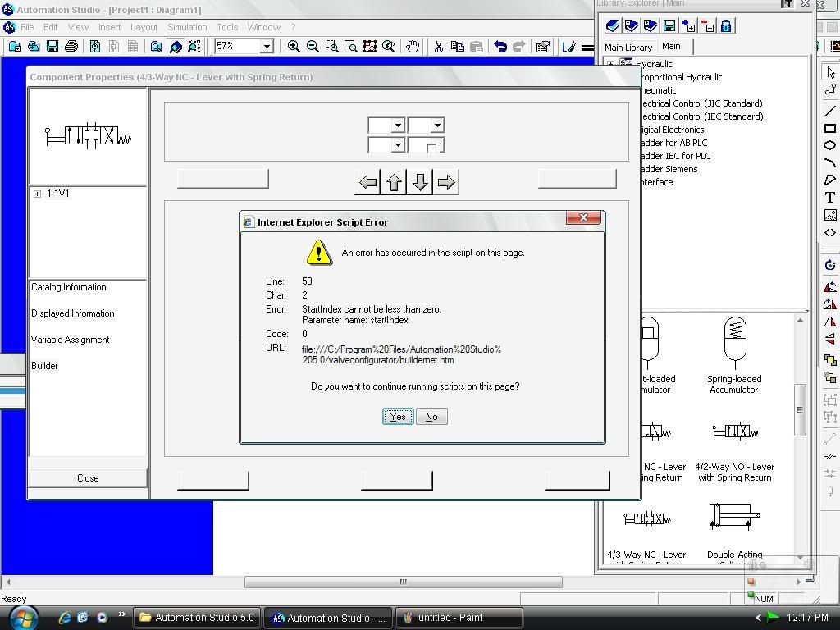Image resolution: width=840 pixels, height=630 pixels.
Task: Select the Rectangle drawing tool
Action: [x=830, y=129]
